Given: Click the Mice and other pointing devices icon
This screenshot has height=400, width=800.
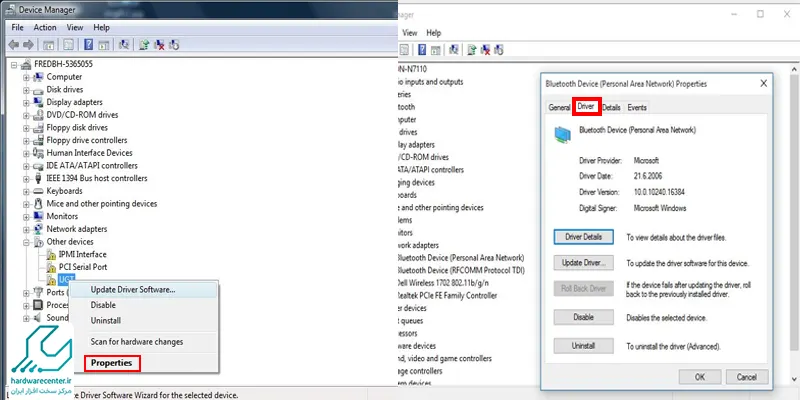Looking at the screenshot, I should pos(38,204).
